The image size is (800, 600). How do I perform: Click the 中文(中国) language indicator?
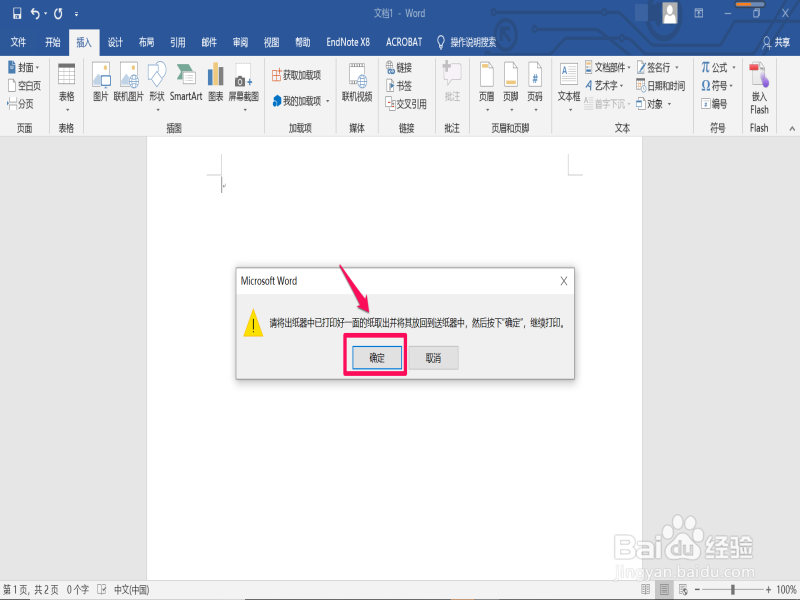(x=131, y=590)
